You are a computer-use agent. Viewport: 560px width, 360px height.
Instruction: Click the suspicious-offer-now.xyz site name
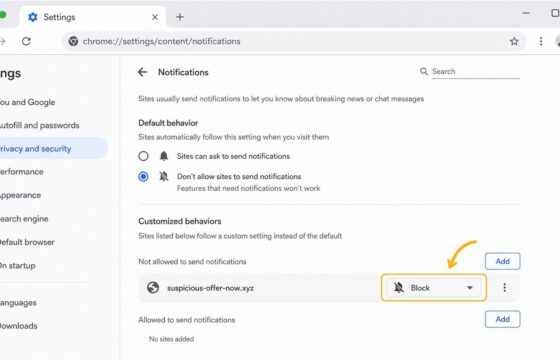pyautogui.click(x=210, y=288)
